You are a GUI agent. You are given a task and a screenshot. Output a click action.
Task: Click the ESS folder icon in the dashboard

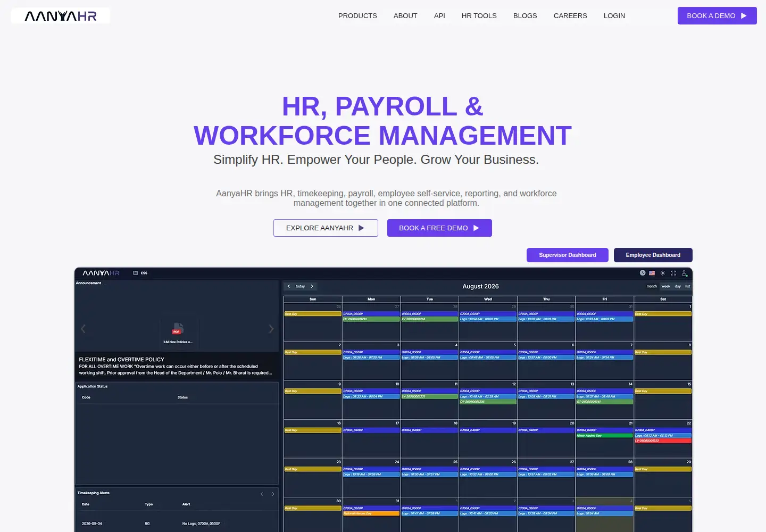(136, 273)
